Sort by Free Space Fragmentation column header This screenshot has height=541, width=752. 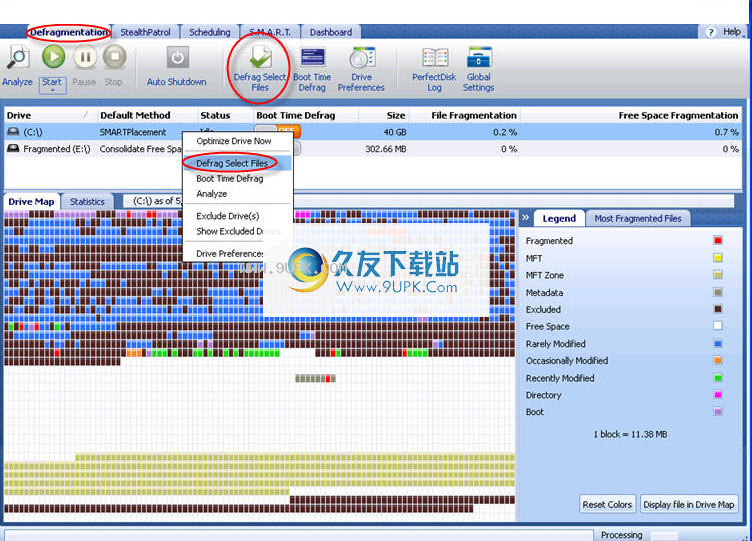631,116
